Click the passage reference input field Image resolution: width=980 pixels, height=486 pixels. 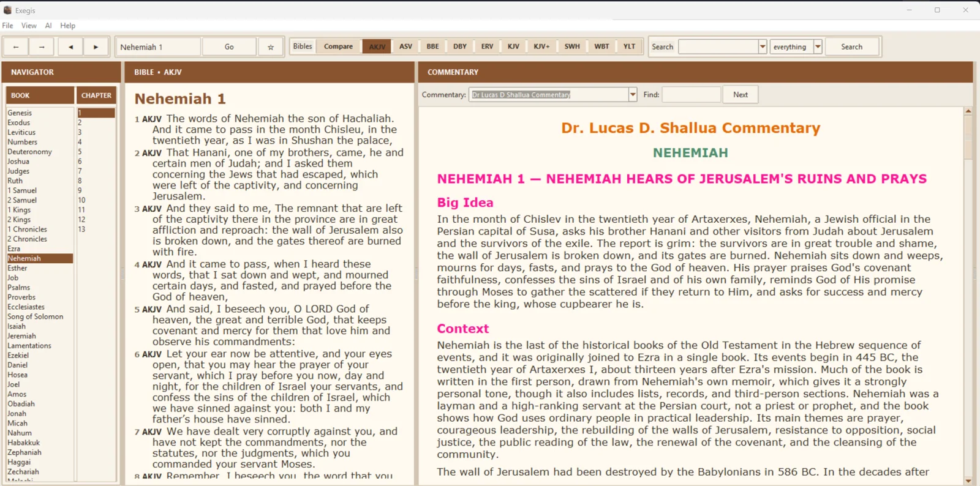pos(158,47)
